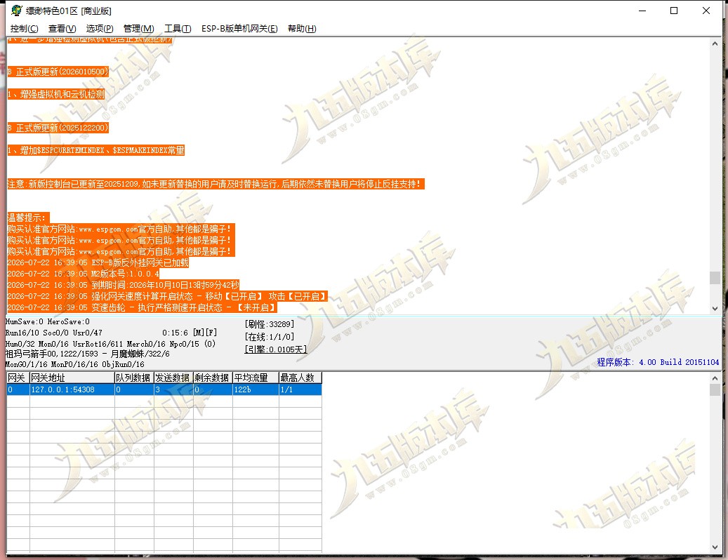Image resolution: width=728 pixels, height=560 pixels.
Task: Click the 祖玛弓箭手00 monster status line
Action: [x=88, y=354]
